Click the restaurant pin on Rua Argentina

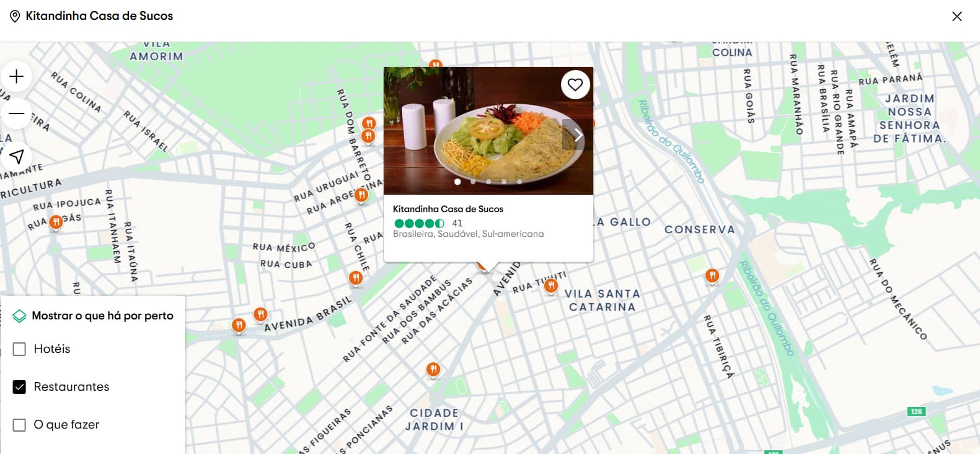[361, 195]
